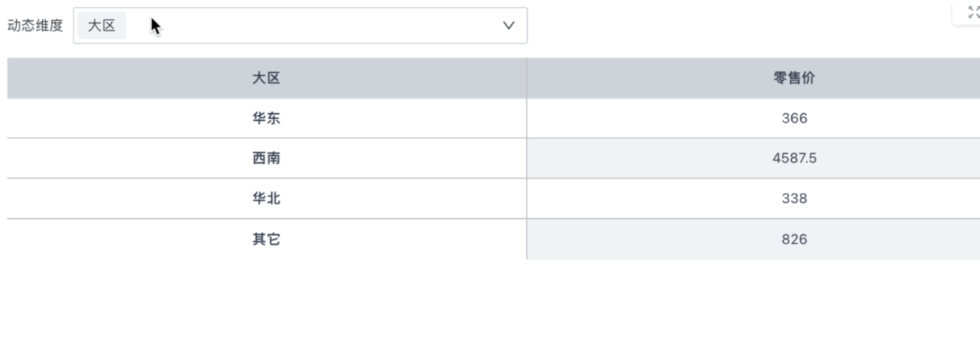
Task: Click the fullscreen expand icon
Action: point(974,11)
